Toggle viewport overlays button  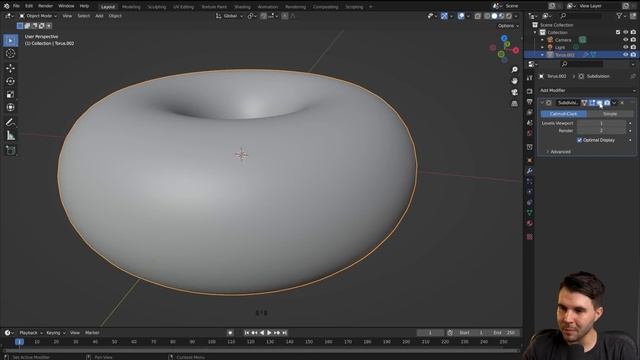pyautogui.click(x=461, y=16)
